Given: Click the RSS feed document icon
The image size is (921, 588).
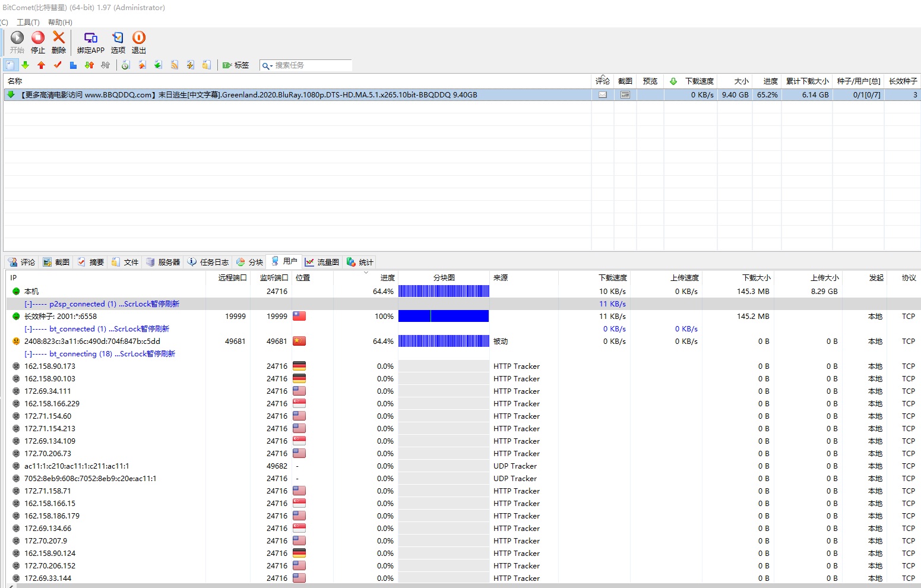Looking at the screenshot, I should click(x=175, y=65).
